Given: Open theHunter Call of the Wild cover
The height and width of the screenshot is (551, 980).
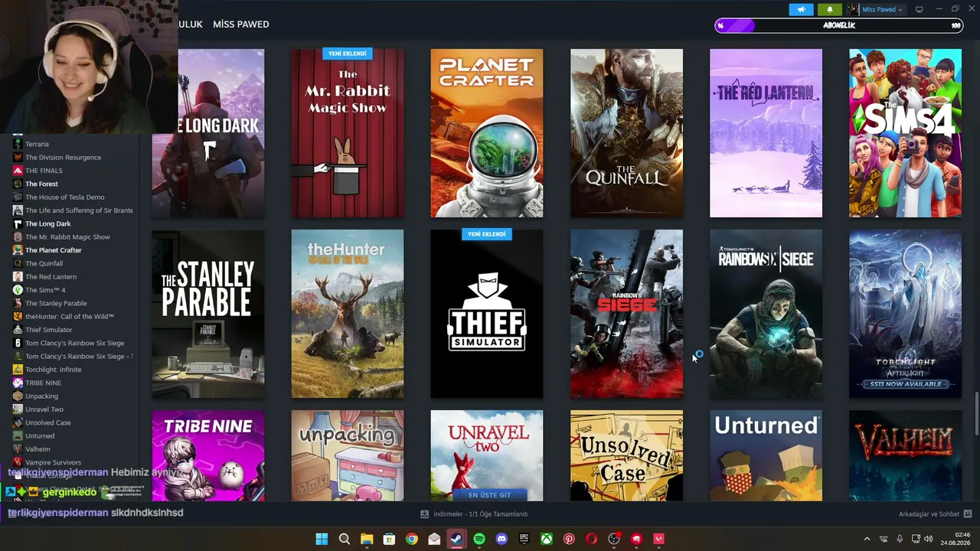Looking at the screenshot, I should [x=348, y=314].
